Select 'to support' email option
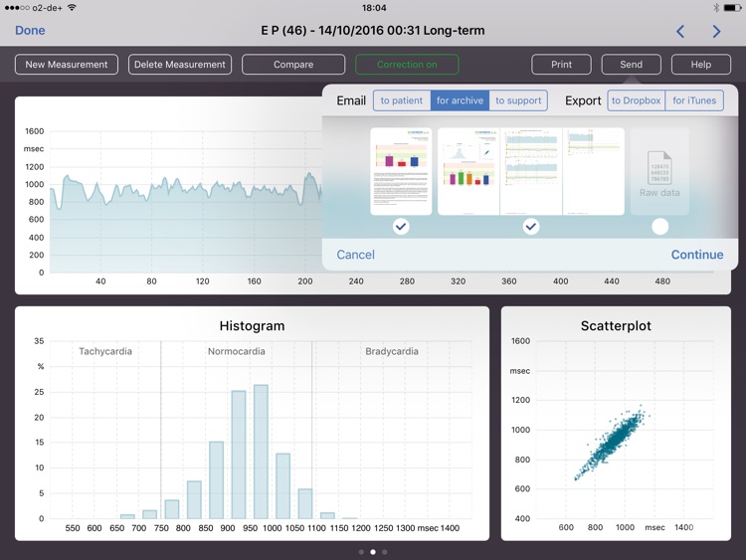 coord(518,100)
